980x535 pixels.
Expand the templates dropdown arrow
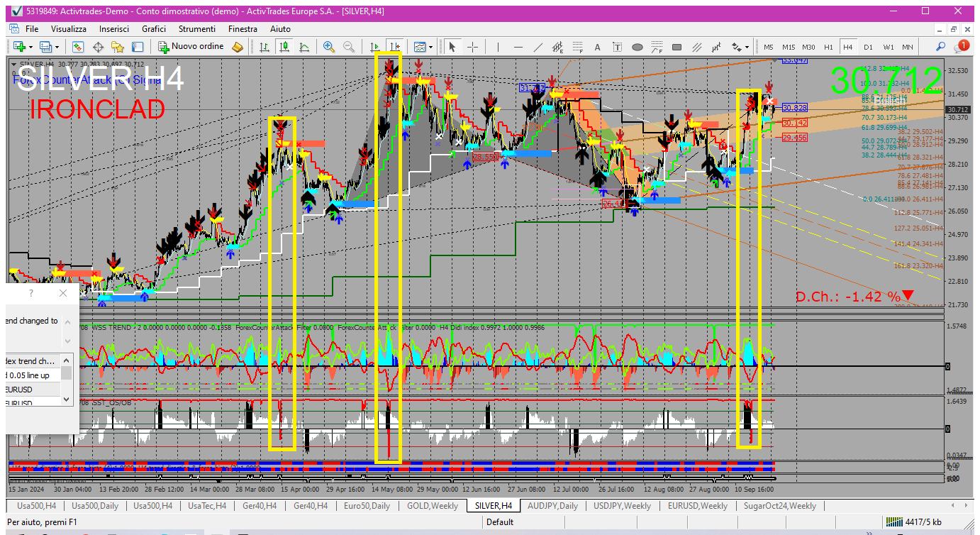tap(431, 47)
